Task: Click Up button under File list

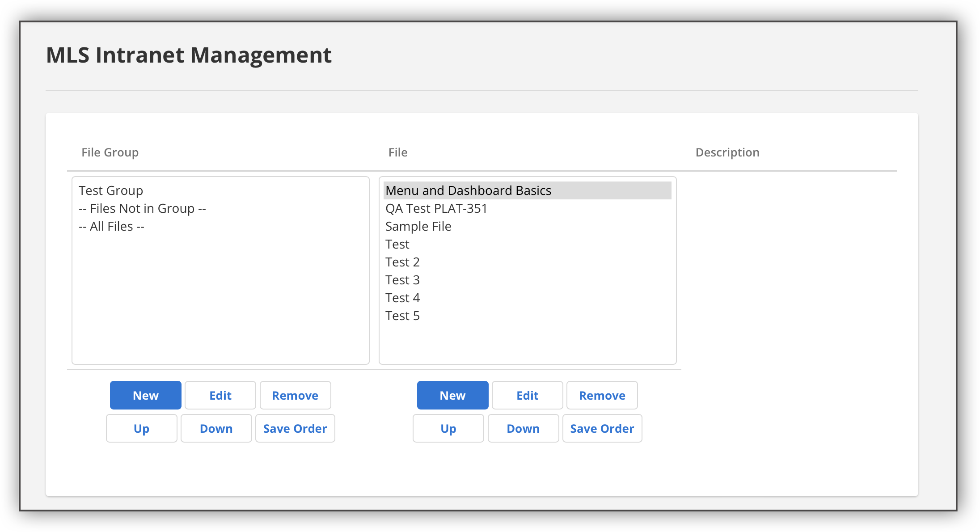Action: 448,428
